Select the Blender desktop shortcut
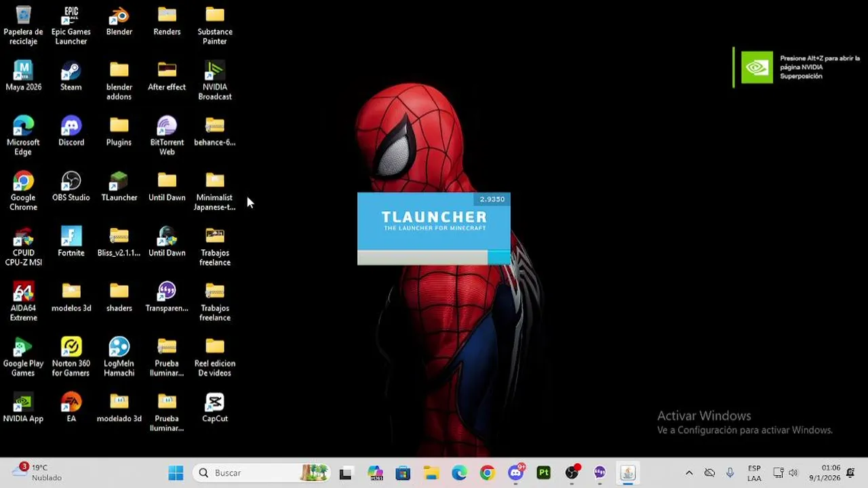 [x=119, y=21]
